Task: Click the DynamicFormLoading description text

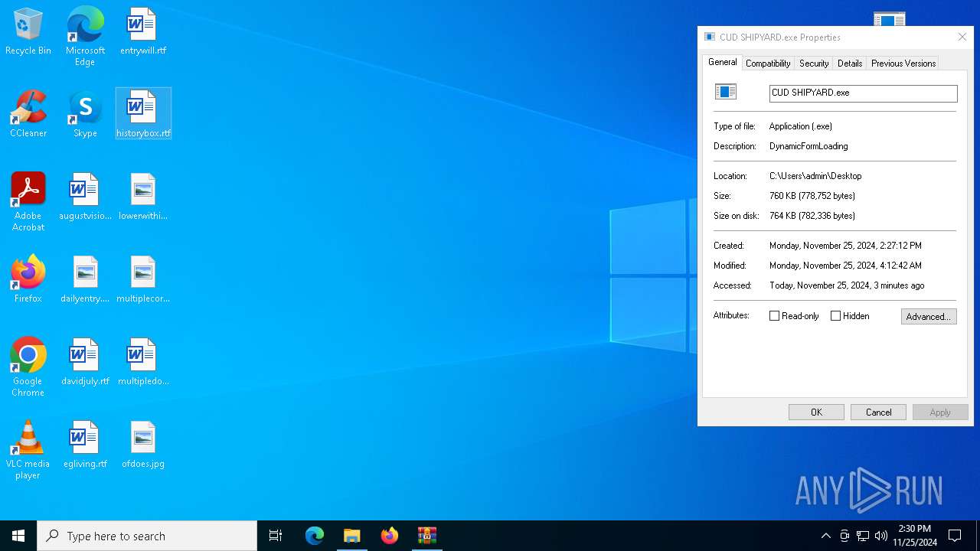Action: click(x=808, y=146)
